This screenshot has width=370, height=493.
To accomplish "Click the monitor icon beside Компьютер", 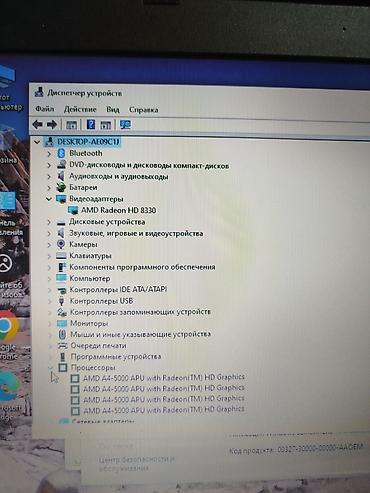I will (x=61, y=278).
